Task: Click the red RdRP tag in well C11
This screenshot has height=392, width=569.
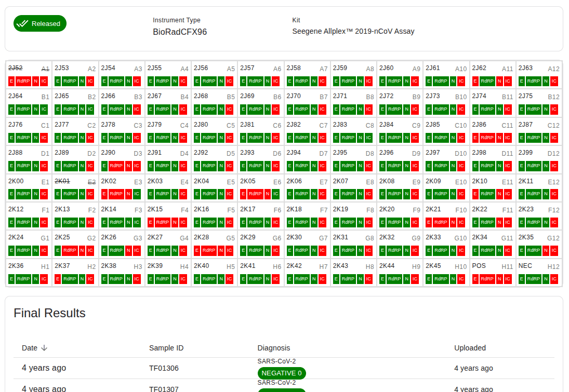Action: (487, 138)
